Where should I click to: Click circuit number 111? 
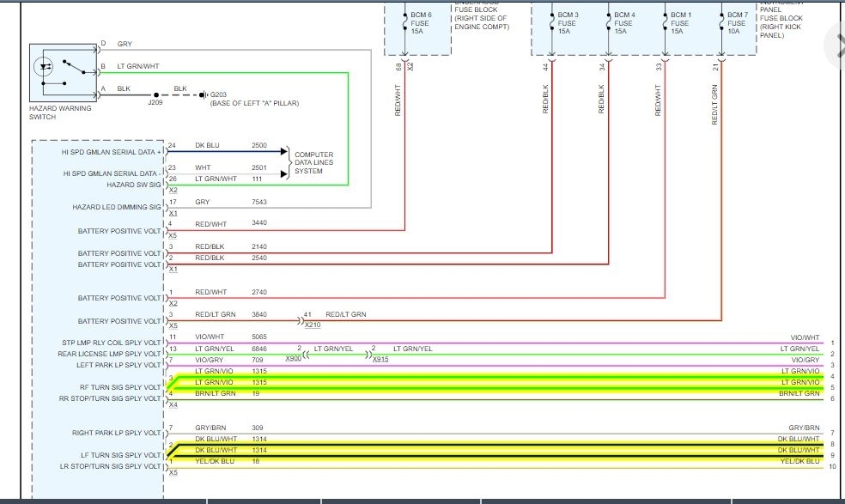pyautogui.click(x=257, y=179)
